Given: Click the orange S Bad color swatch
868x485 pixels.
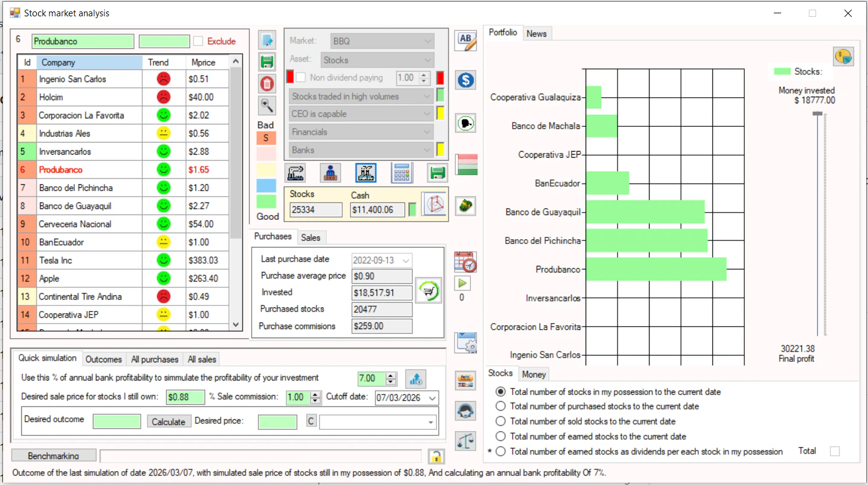Looking at the screenshot, I should click(266, 138).
